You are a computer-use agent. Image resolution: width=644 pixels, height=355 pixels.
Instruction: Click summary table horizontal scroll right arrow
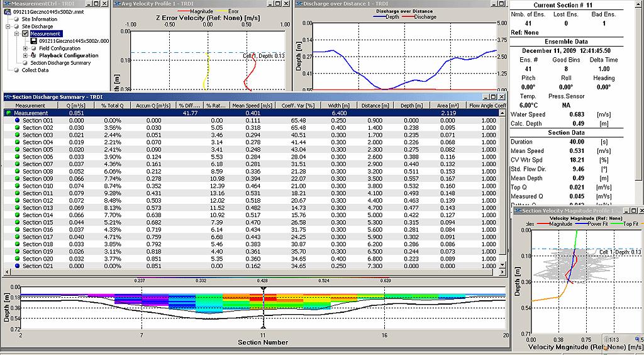pyautogui.click(x=502, y=272)
